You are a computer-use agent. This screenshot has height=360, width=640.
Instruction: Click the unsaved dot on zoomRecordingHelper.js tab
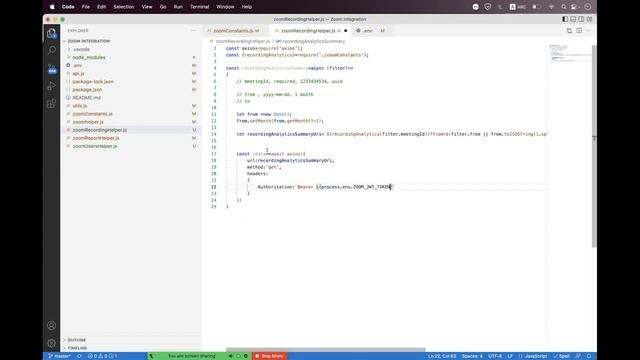click(x=346, y=31)
